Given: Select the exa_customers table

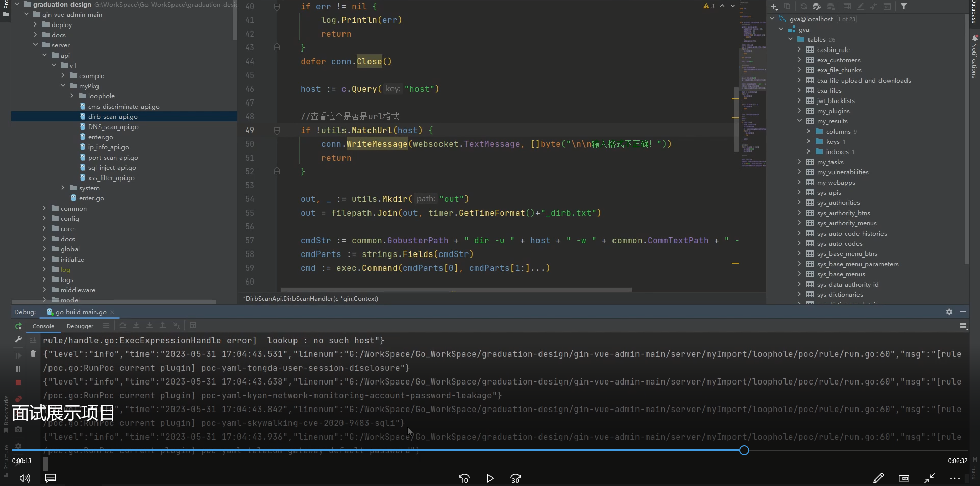Looking at the screenshot, I should 838,60.
